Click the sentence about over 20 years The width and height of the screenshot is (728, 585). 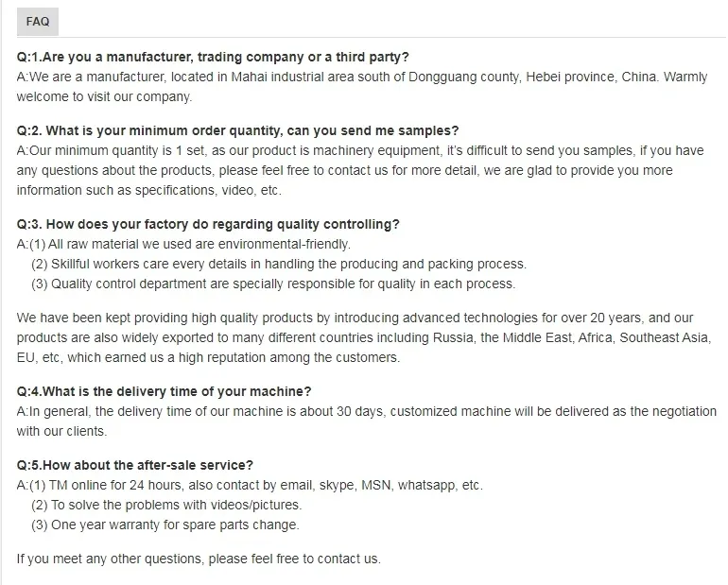355,318
